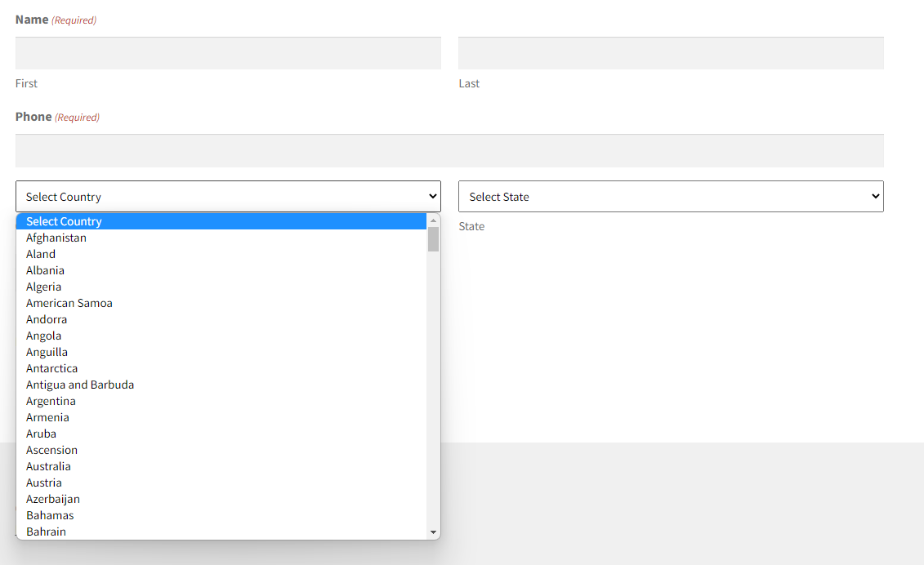Select Austria from the country list
This screenshot has height=565, width=924.
[221, 483]
